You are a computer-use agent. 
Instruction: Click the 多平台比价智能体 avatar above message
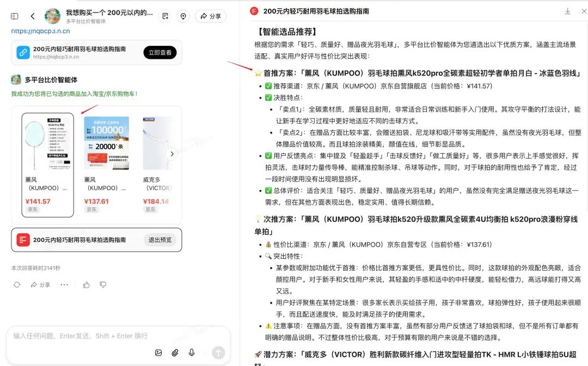pyautogui.click(x=16, y=80)
